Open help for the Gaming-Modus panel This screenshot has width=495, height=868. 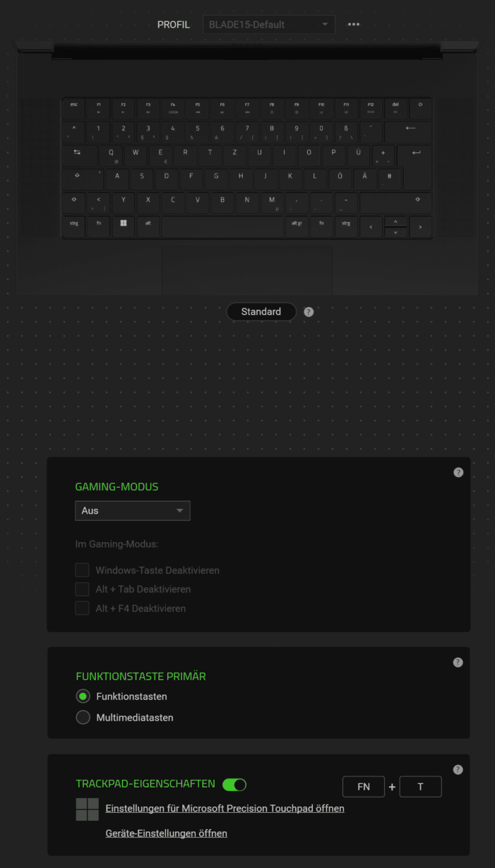tap(458, 472)
